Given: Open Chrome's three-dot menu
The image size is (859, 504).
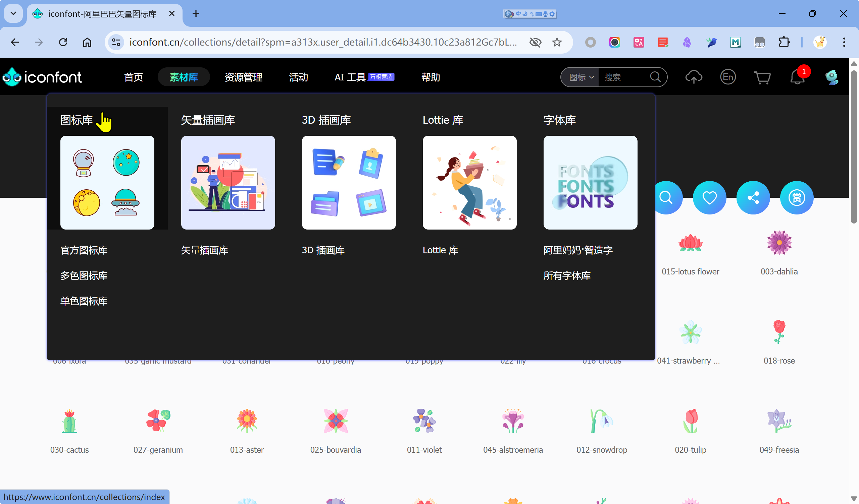Looking at the screenshot, I should click(844, 42).
